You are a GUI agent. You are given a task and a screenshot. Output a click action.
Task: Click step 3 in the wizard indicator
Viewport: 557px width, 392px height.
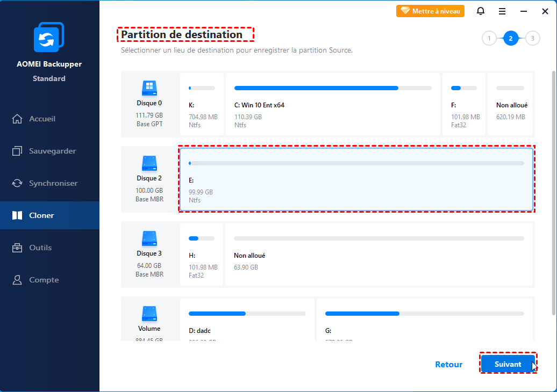point(532,38)
